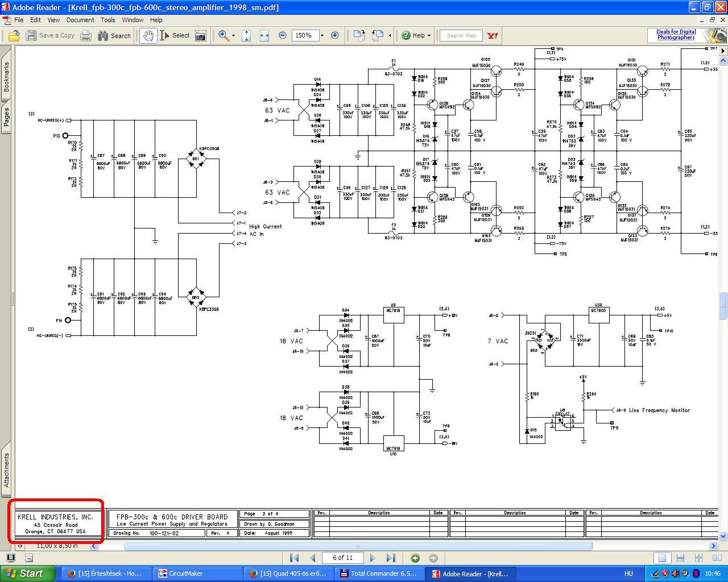
Task: Print the document using printer icon
Action: 86,35
